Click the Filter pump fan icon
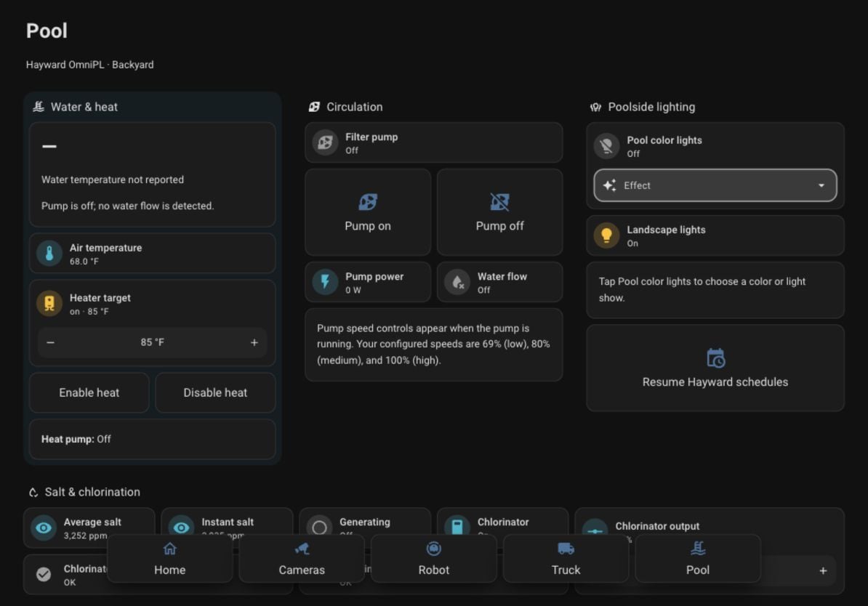This screenshot has width=868, height=606. point(326,143)
